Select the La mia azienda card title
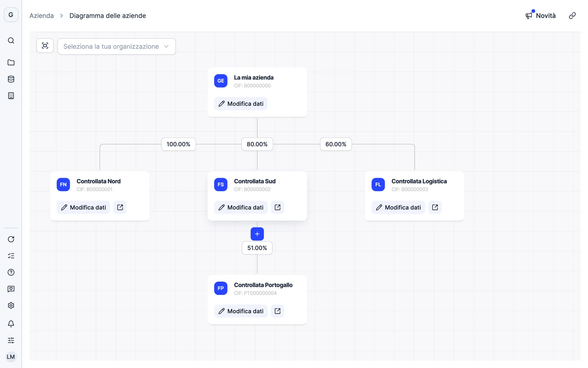Screen dimensions: 588x368 pyautogui.click(x=254, y=78)
